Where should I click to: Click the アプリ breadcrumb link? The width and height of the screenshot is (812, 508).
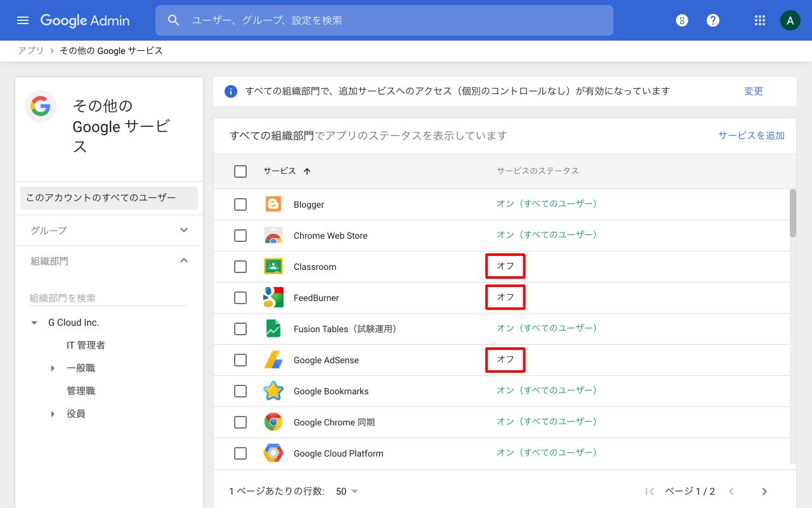(31, 51)
